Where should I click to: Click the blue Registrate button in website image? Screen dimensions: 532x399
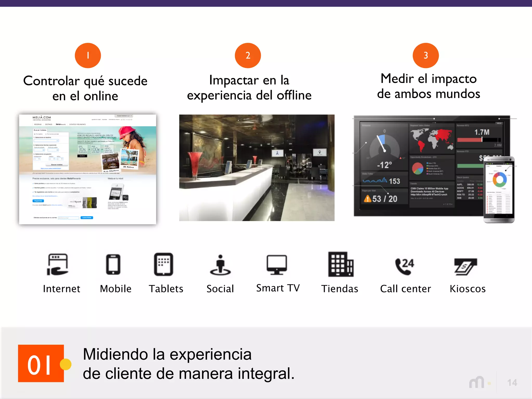38,201
